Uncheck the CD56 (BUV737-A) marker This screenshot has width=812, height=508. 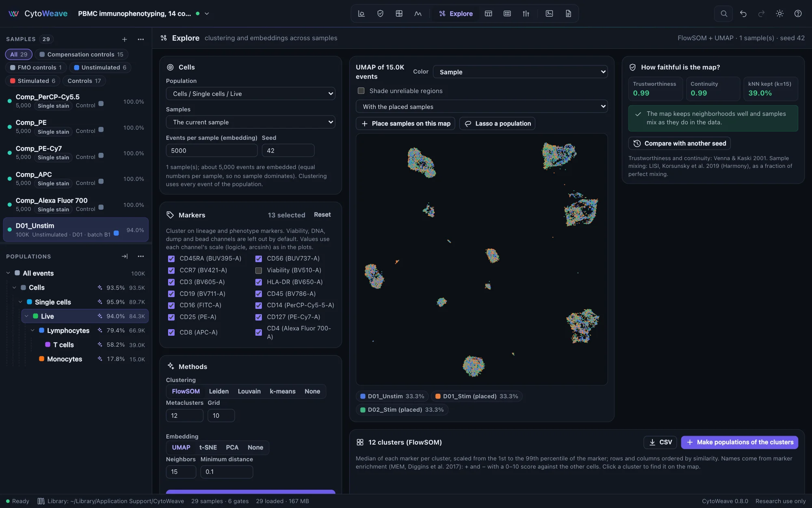coord(259,258)
